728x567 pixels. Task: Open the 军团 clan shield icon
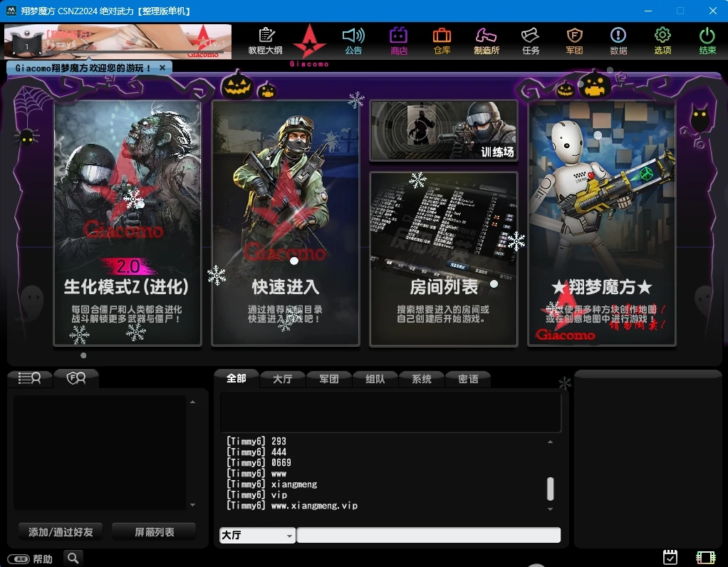574,41
